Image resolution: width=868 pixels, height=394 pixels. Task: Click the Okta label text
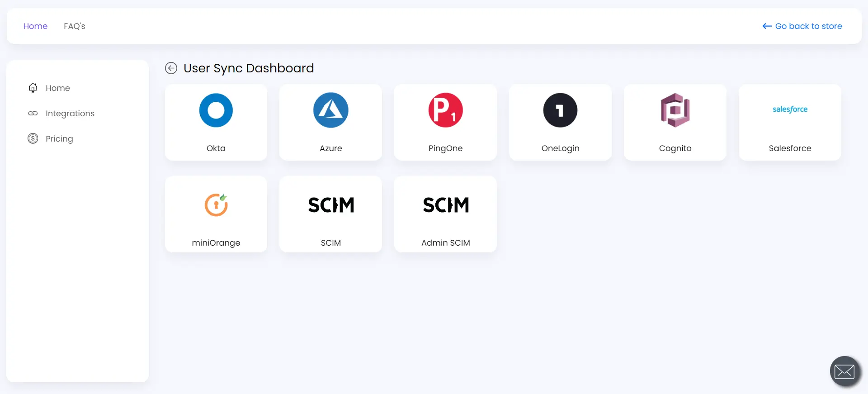point(216,148)
